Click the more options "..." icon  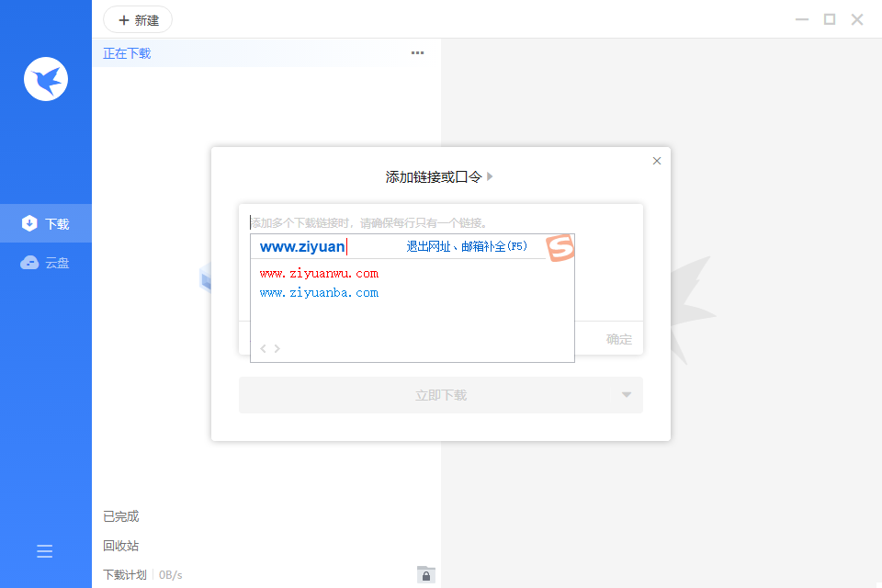pyautogui.click(x=417, y=52)
